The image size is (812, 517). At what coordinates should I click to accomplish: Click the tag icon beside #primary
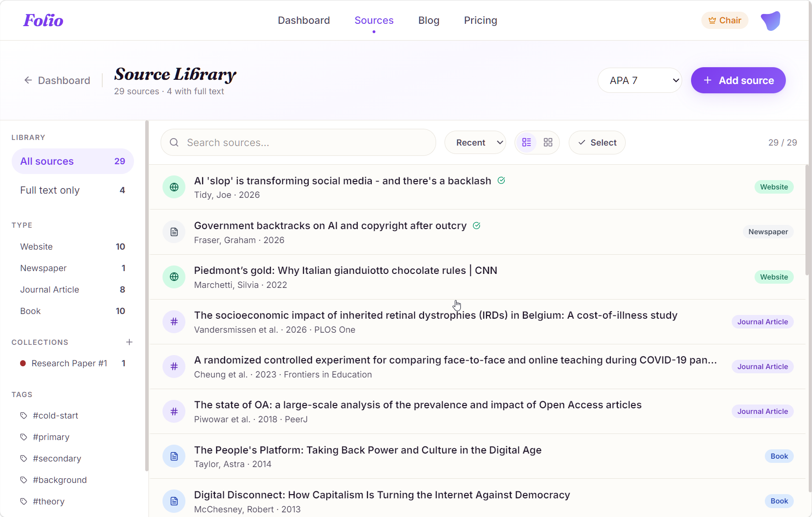(24, 437)
